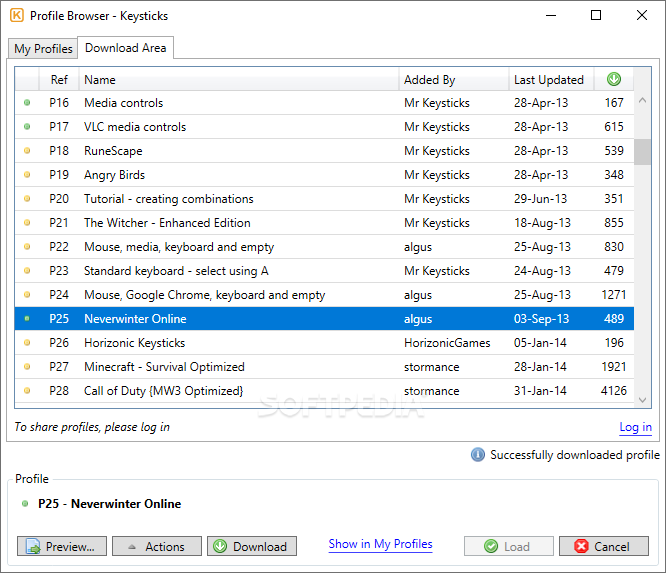Image resolution: width=666 pixels, height=573 pixels.
Task: Click the yellow status dot for Minecraft row
Action: [x=27, y=367]
